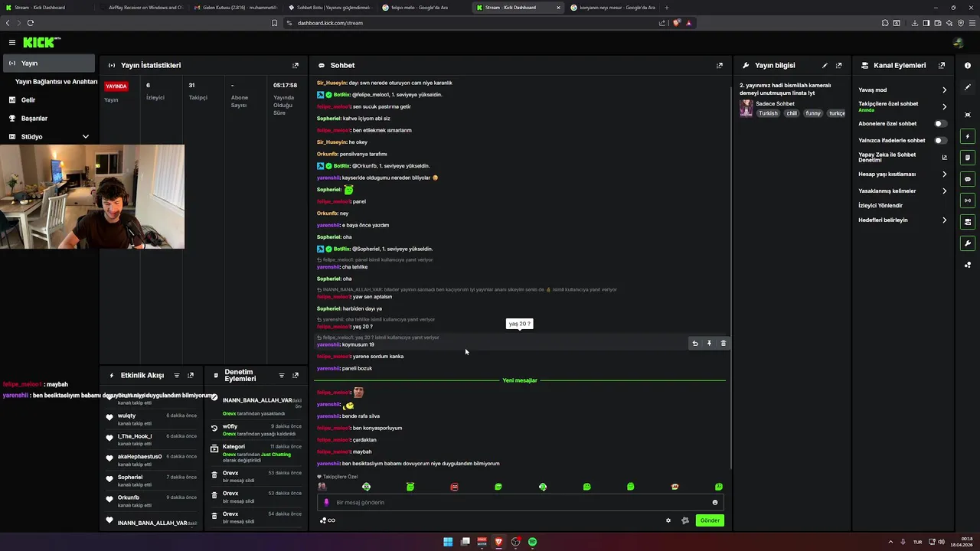Open the Brave browser icon in taskbar
Screen dimensions: 980x551
tap(498, 542)
